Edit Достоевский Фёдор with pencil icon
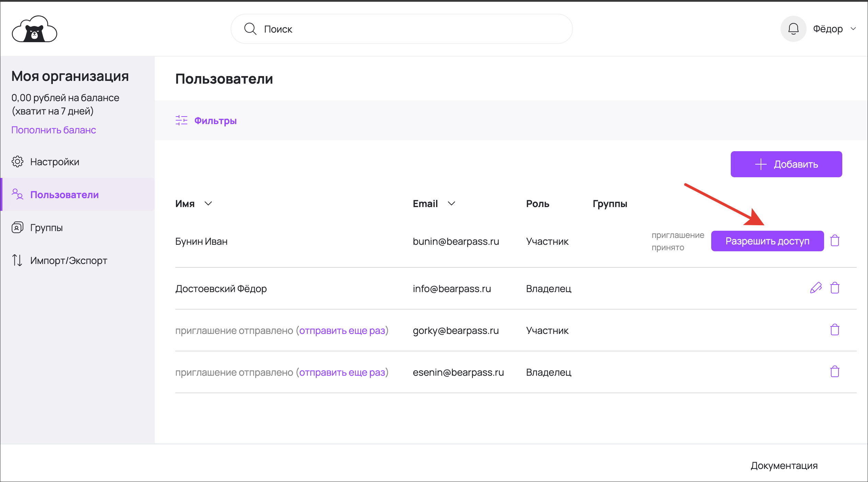The image size is (868, 482). click(x=816, y=288)
